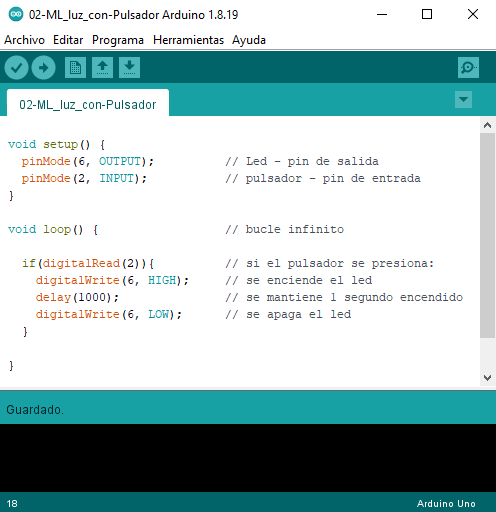The width and height of the screenshot is (496, 512).
Task: Click comment '// se mantiene 1 segundo encendido'
Action: tap(344, 297)
